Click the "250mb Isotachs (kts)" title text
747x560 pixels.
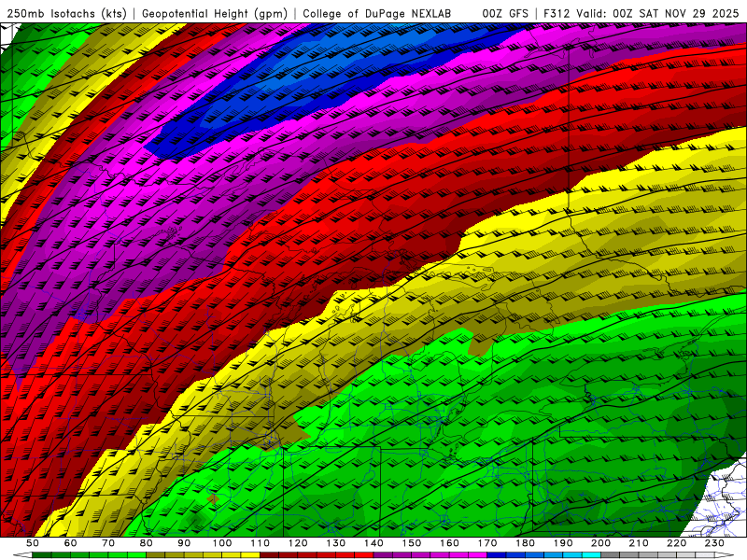66,14
